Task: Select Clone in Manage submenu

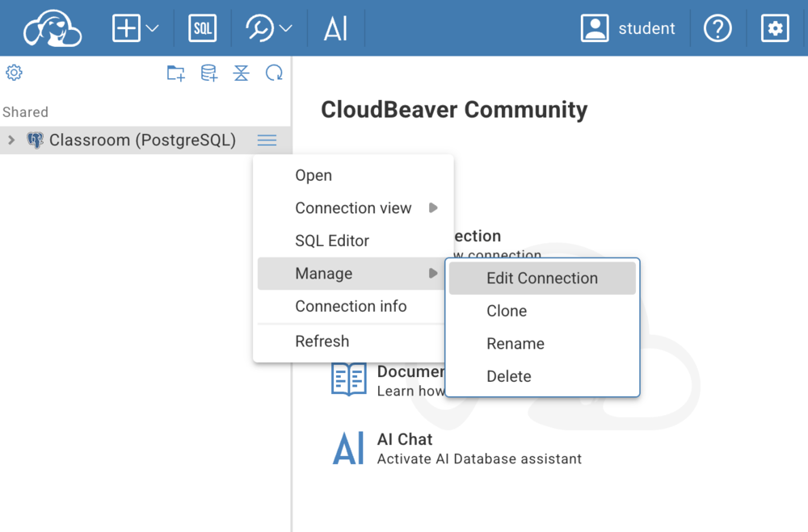Action: tap(542, 311)
